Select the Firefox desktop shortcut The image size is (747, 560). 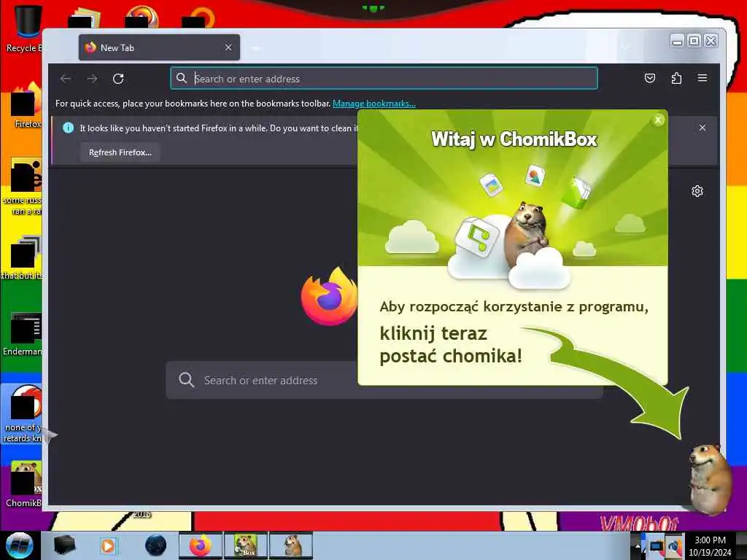point(26,106)
